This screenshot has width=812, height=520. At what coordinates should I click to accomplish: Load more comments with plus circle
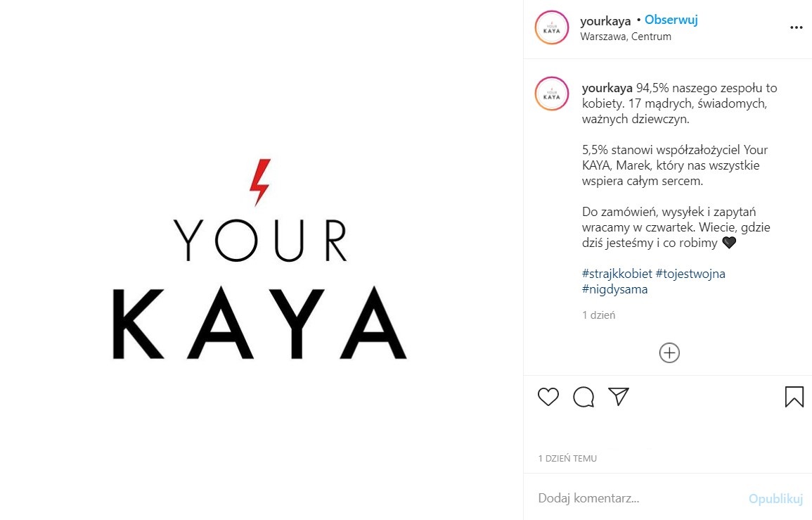[669, 353]
